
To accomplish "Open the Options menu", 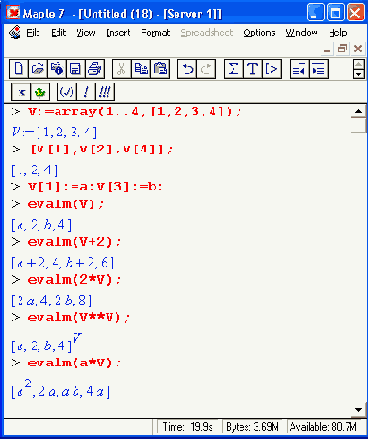I will point(259,33).
